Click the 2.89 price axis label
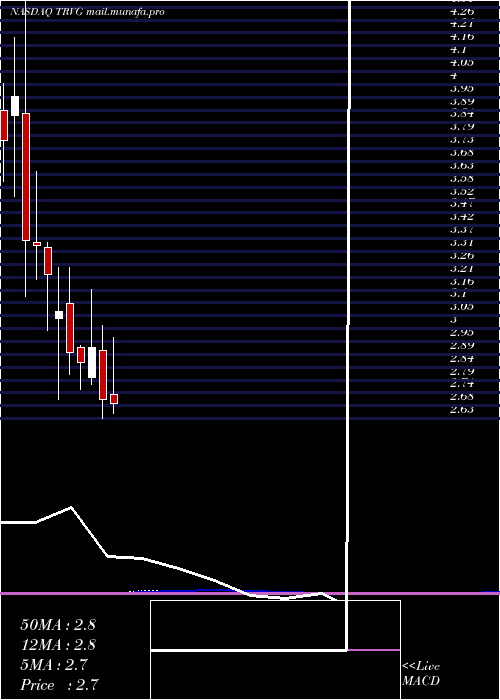Viewport: 500px width, 700px height. (x=462, y=346)
